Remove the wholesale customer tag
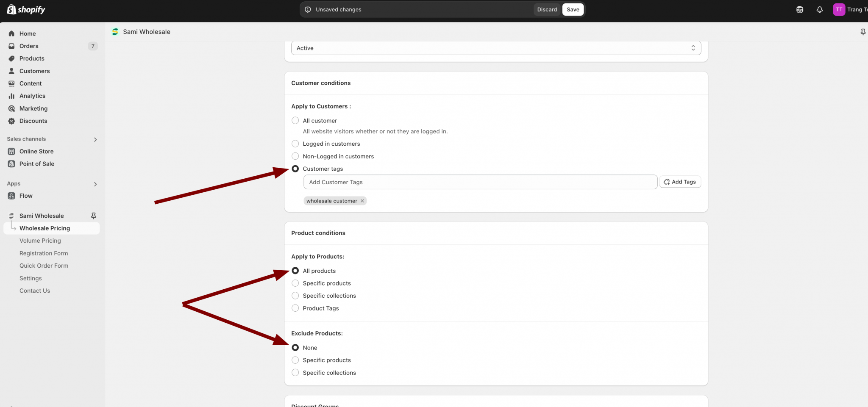868x407 pixels. pyautogui.click(x=362, y=201)
